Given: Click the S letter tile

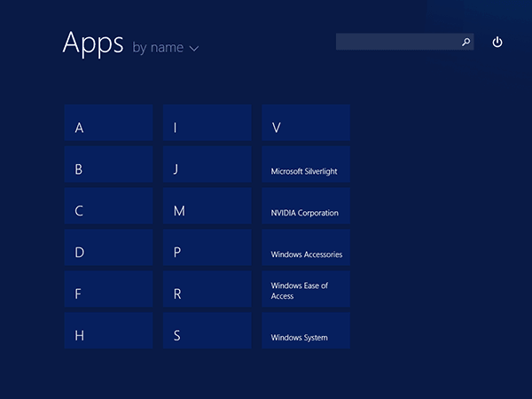Looking at the screenshot, I should click(x=207, y=331).
